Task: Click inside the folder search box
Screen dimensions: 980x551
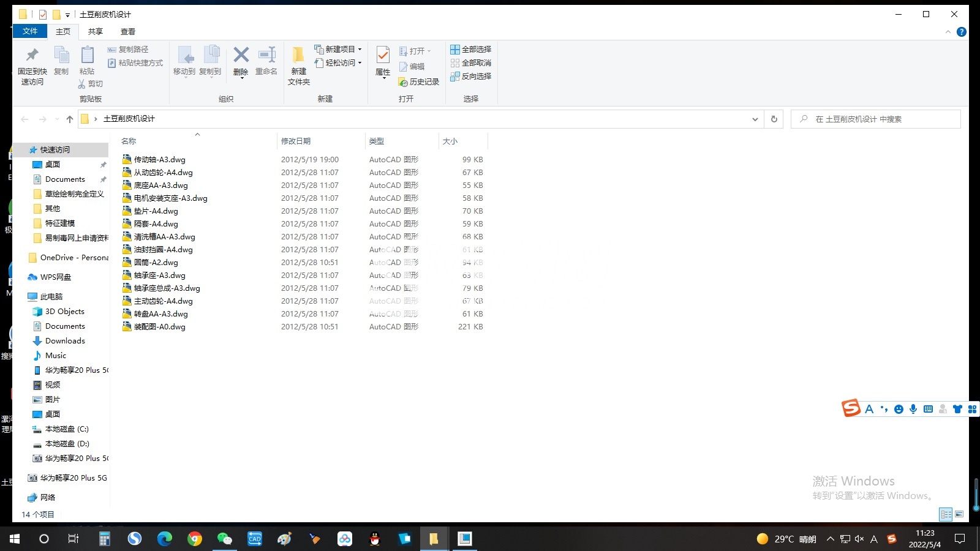Action: [876, 118]
